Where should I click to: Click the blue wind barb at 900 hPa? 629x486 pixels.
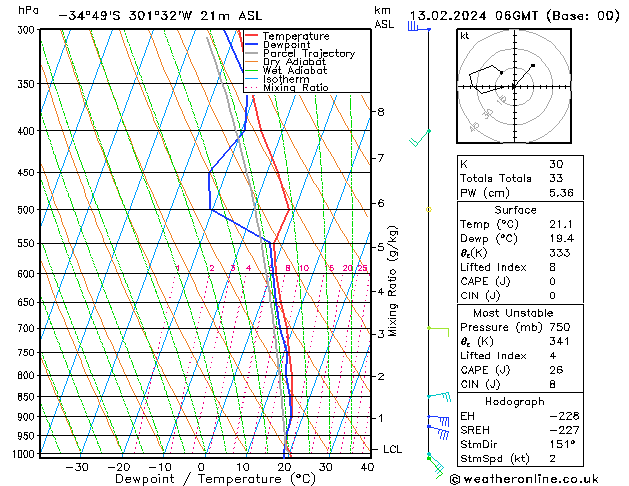point(438,418)
